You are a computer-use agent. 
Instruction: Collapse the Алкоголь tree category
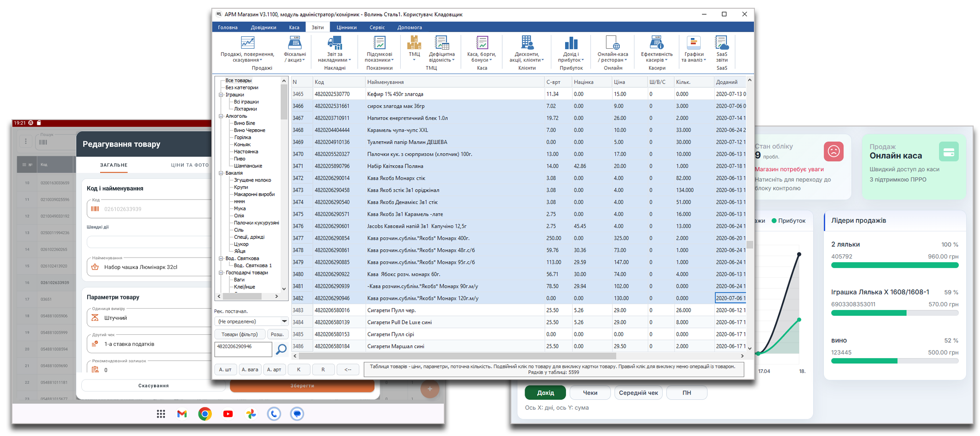click(221, 116)
